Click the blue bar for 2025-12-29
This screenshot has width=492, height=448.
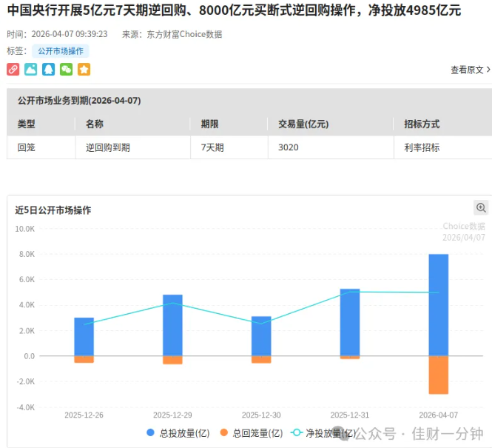coord(172,325)
